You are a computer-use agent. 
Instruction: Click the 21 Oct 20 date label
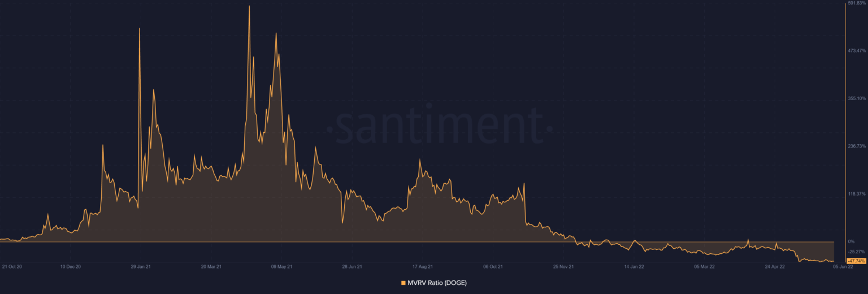tap(12, 266)
